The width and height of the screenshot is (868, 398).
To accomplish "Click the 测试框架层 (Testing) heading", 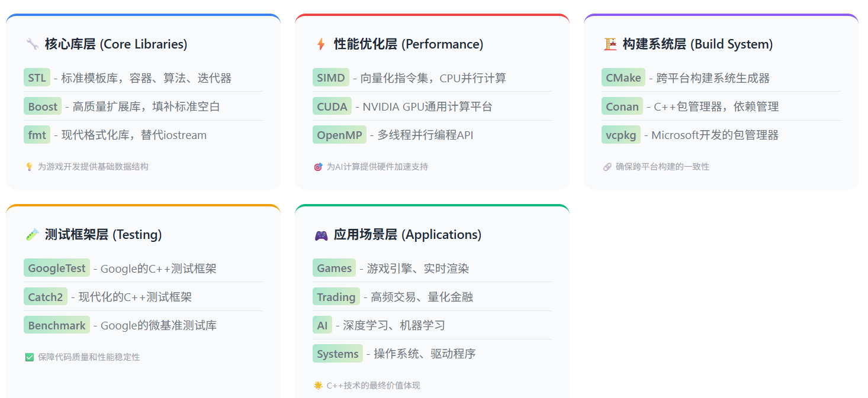I will pyautogui.click(x=104, y=235).
